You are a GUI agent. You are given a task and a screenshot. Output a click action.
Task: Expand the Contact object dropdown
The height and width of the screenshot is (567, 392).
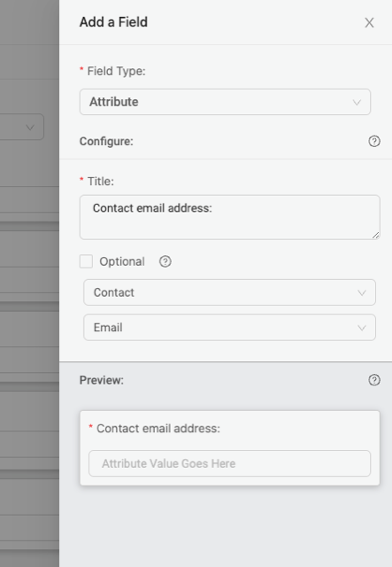tap(229, 292)
